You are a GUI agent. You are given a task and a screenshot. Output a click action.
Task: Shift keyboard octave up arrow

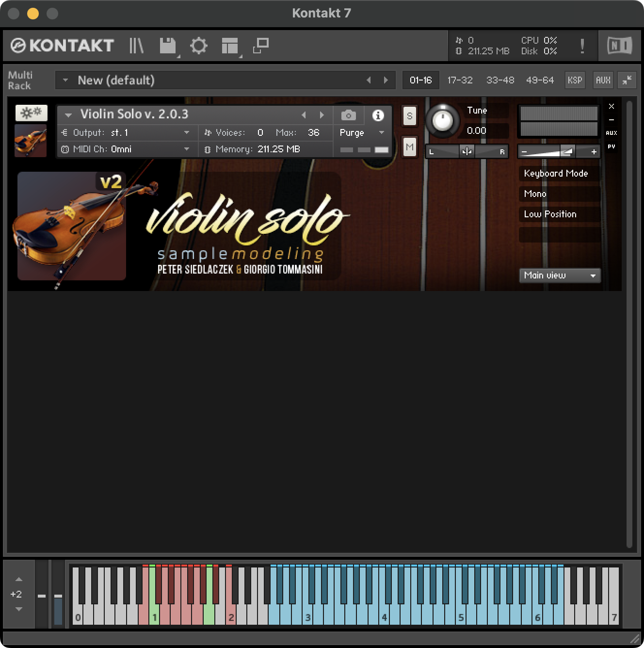tap(18, 579)
